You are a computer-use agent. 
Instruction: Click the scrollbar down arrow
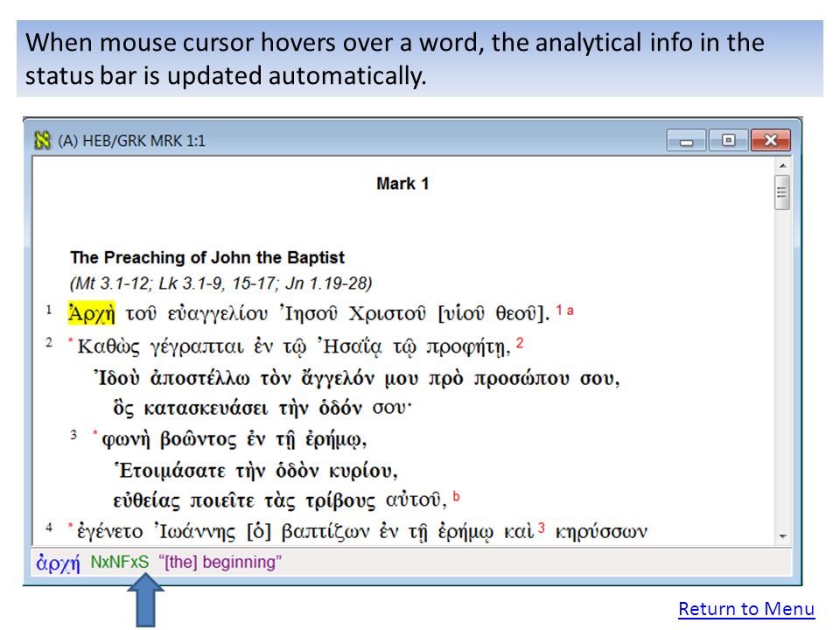click(x=782, y=536)
